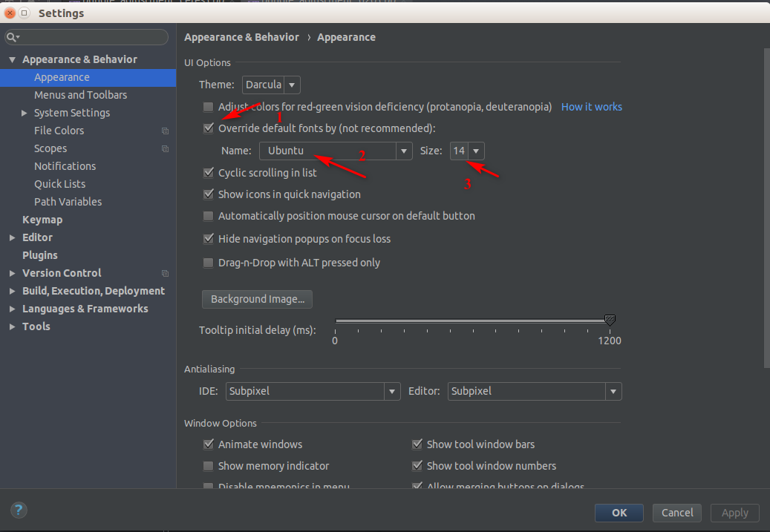Open the font Name Ubuntu dropdown
770x532 pixels.
click(x=336, y=151)
